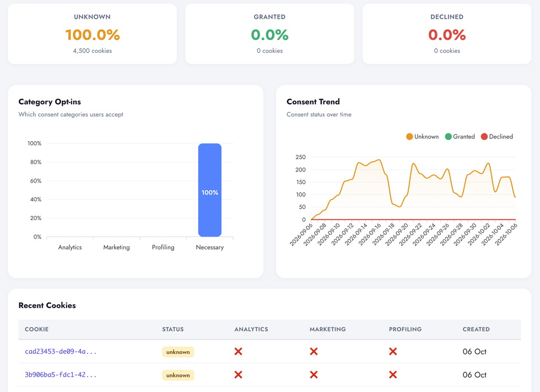Click the Recent Cookies heading

pos(47,305)
